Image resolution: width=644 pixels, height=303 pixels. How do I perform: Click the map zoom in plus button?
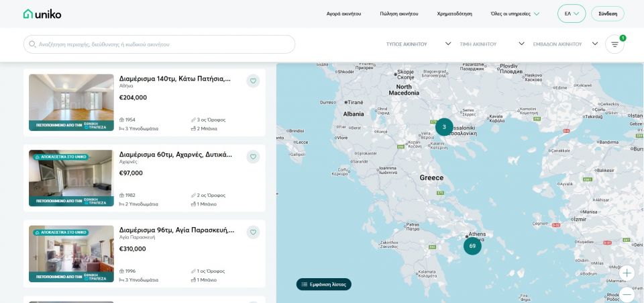click(627, 273)
